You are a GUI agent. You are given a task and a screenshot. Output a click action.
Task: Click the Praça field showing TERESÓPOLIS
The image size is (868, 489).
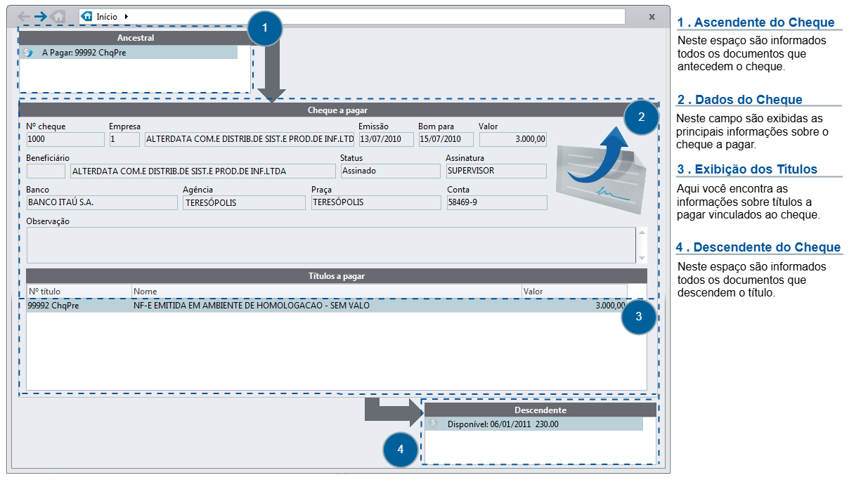(376, 202)
